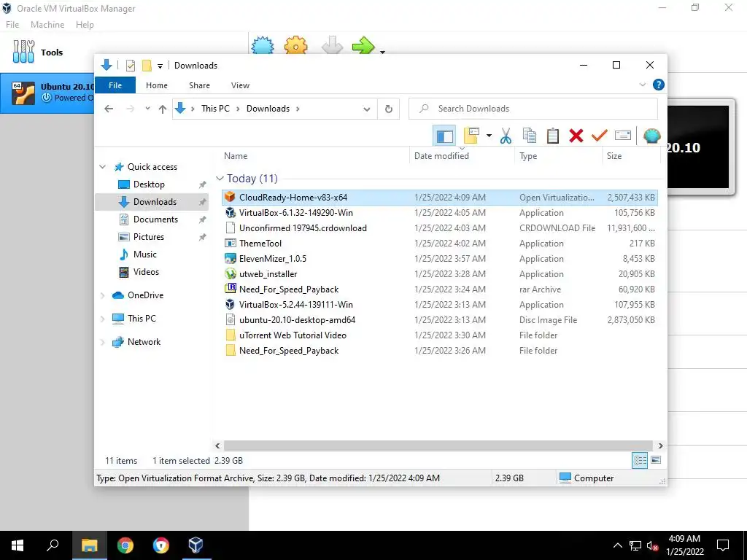Open the folder options dropdown arrow
The image size is (747, 560).
click(x=489, y=136)
